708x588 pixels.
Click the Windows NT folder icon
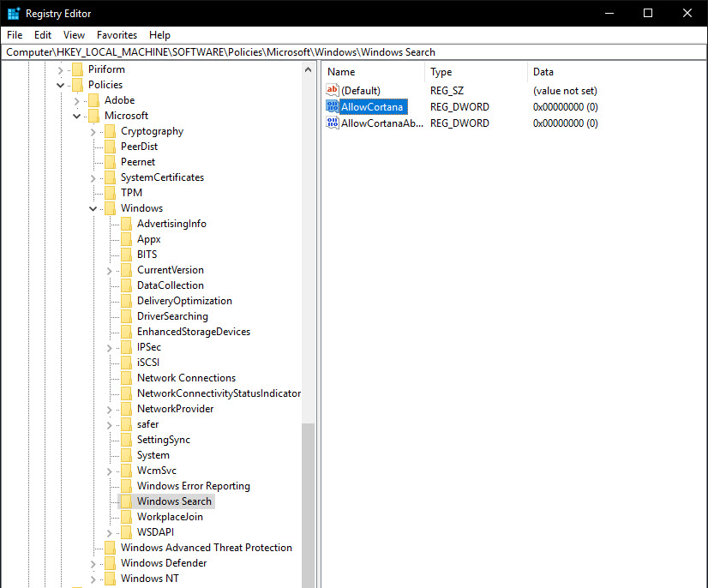click(x=111, y=579)
